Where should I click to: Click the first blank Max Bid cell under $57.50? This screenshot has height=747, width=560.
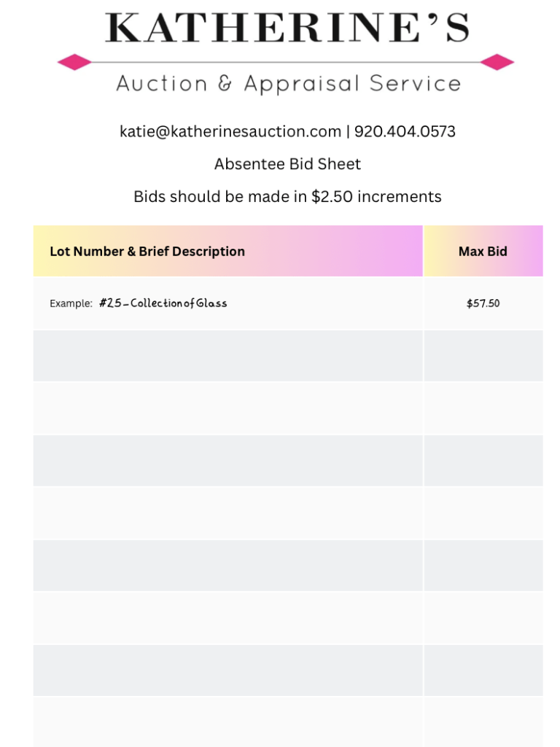[483, 355]
